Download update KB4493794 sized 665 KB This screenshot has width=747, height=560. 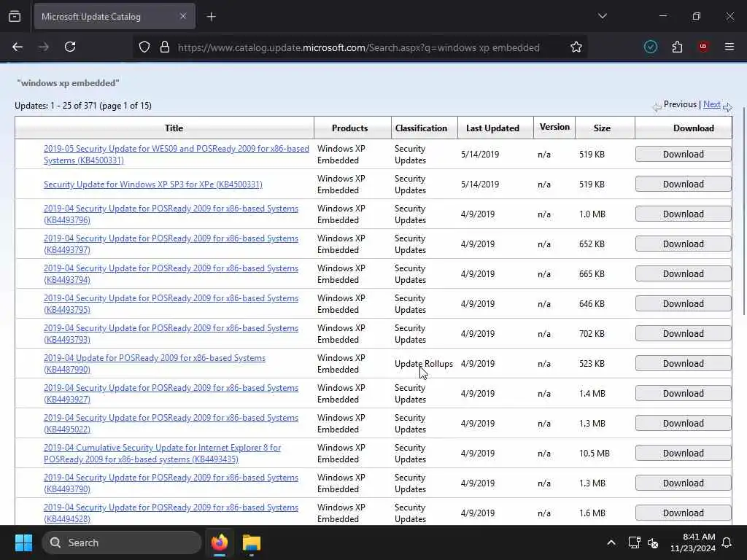tap(683, 274)
